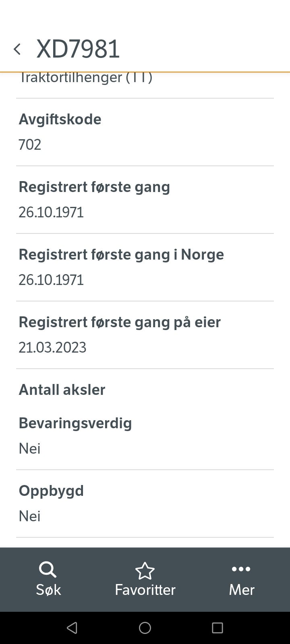Switch to the Favoritter section
This screenshot has height=644, width=290.
click(x=145, y=580)
